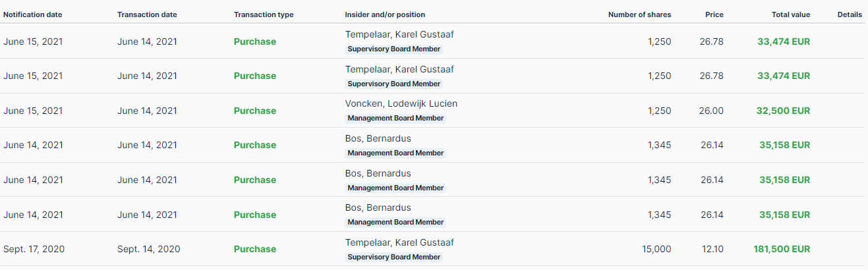Image resolution: width=868 pixels, height=270 pixels.
Task: Sort by the Total value header
Action: pos(791,14)
